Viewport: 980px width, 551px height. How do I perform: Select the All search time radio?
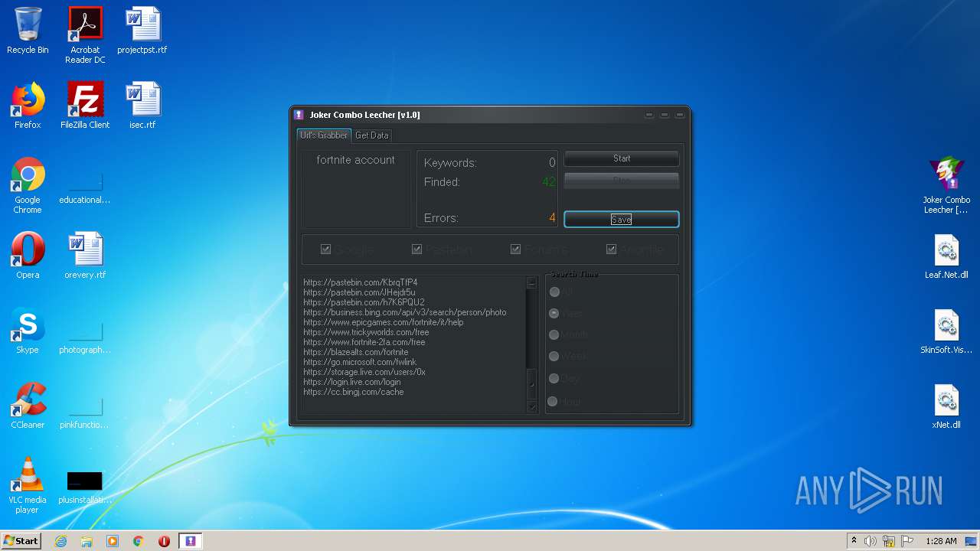coord(554,292)
